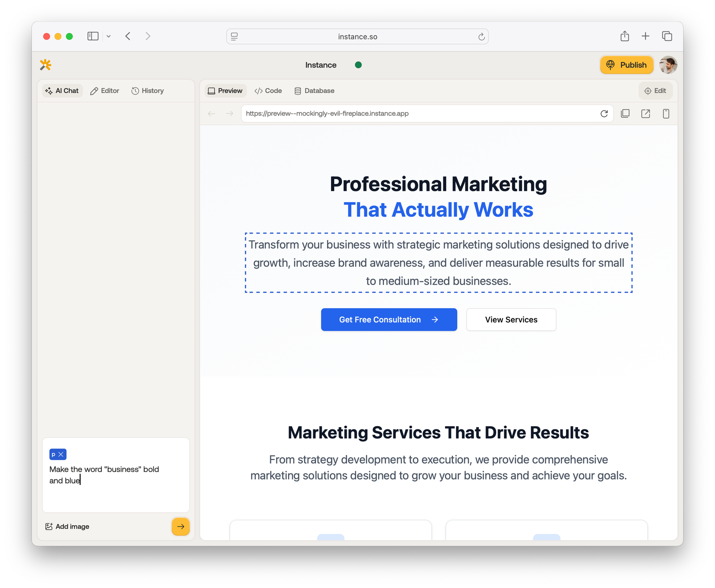The height and width of the screenshot is (588, 715).
Task: Switch to mobile device preview
Action: point(666,114)
